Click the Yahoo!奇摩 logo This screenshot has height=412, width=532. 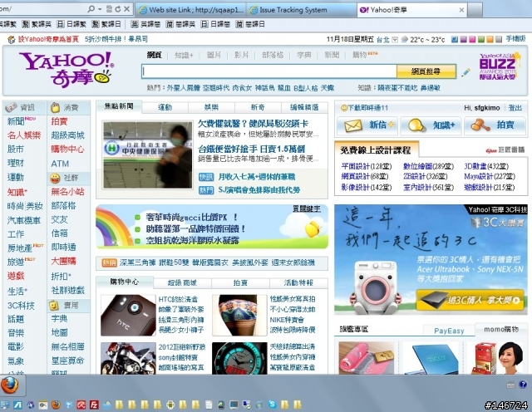(x=66, y=69)
